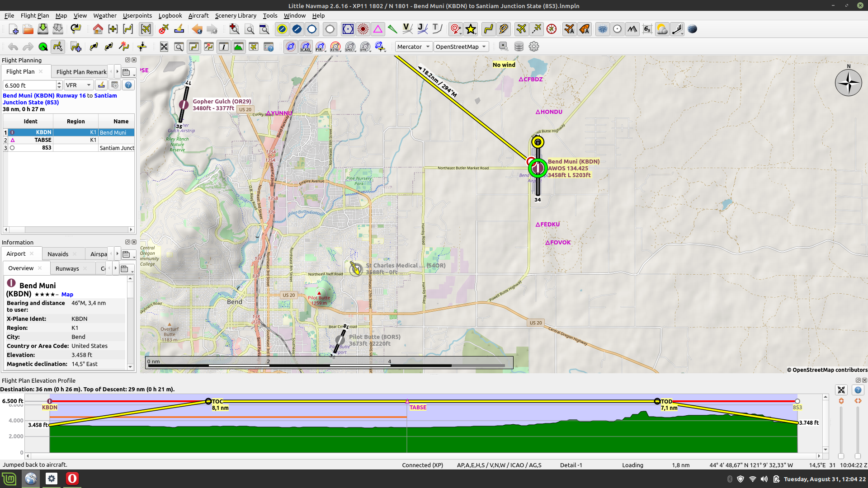Click the Go to Home view icon
Viewport: 868px width, 488px height.
coord(98,29)
